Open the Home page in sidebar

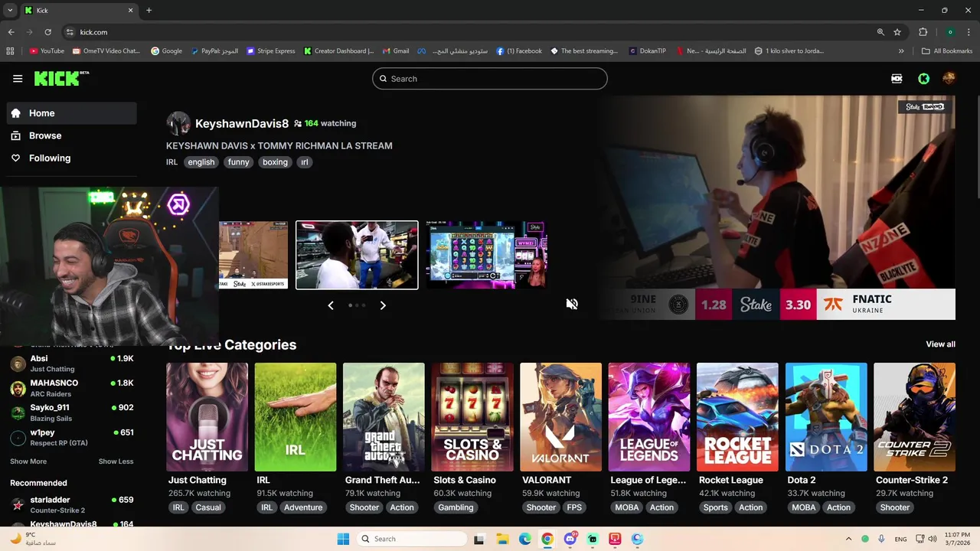tap(71, 113)
